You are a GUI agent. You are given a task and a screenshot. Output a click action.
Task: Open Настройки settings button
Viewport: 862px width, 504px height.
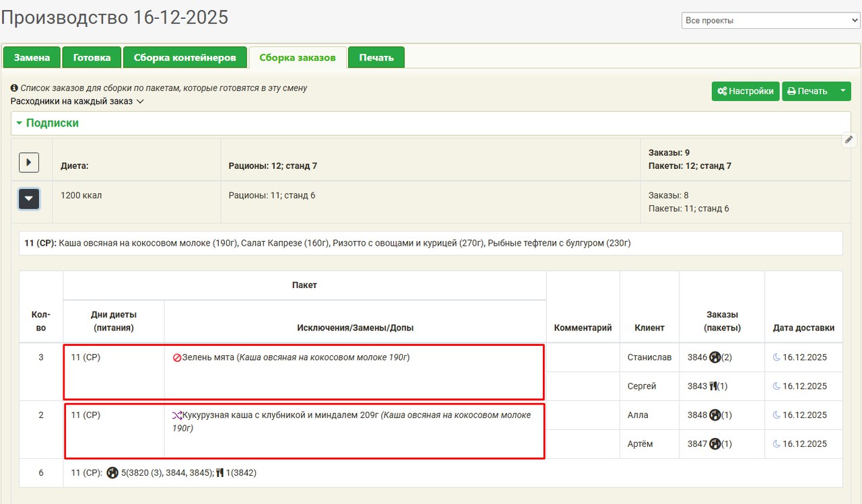point(745,92)
